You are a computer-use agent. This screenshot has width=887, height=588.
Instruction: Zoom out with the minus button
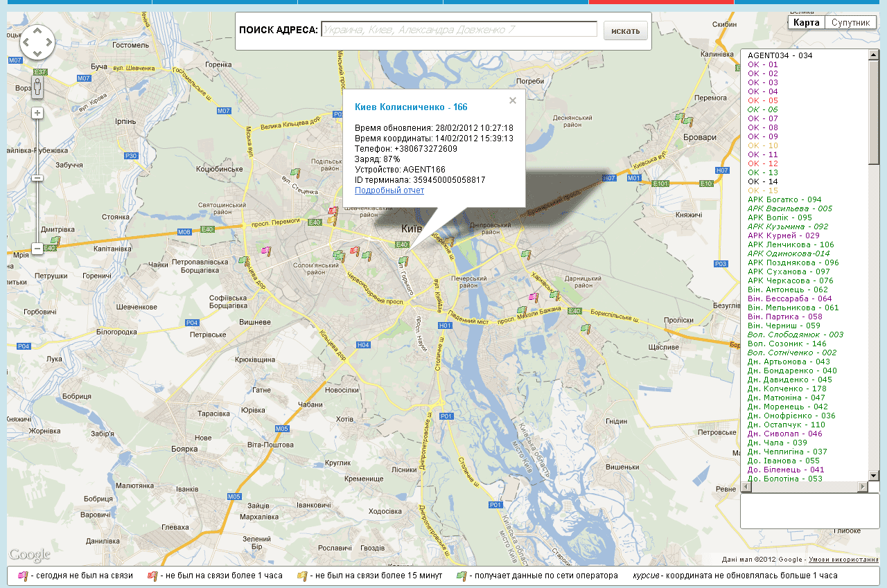pyautogui.click(x=37, y=248)
